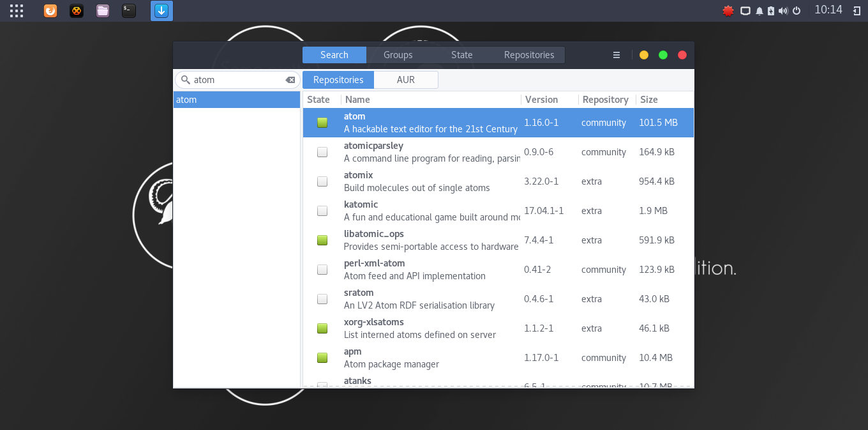The width and height of the screenshot is (868, 430).
Task: Sort by the Version column header
Action: (550, 100)
